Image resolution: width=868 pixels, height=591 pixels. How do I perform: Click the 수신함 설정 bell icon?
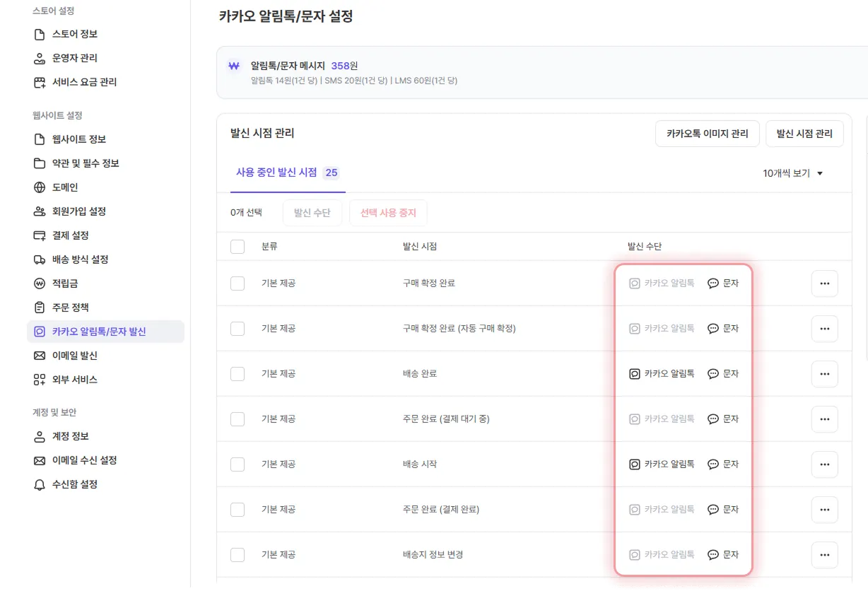(40, 484)
